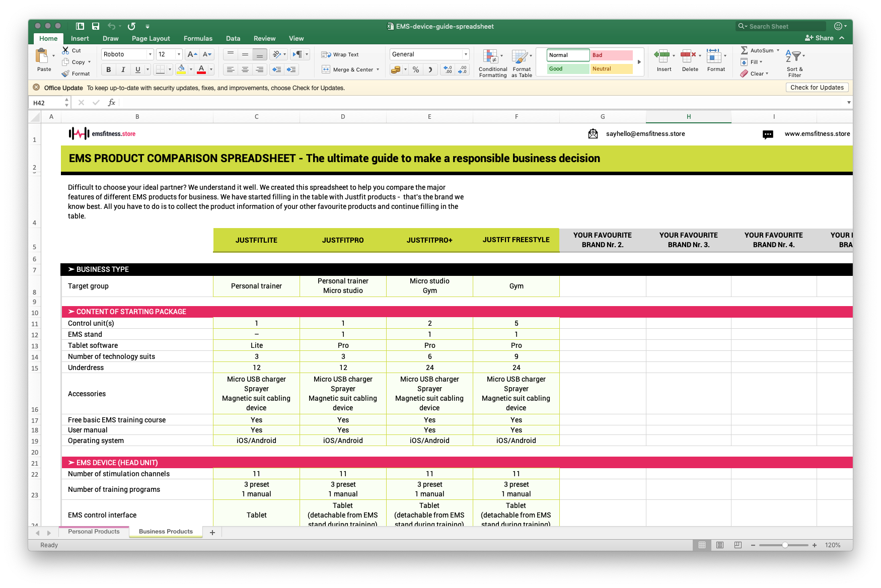Viewport: 881px width, 588px height.
Task: Click the comma style icon
Action: tap(430, 69)
